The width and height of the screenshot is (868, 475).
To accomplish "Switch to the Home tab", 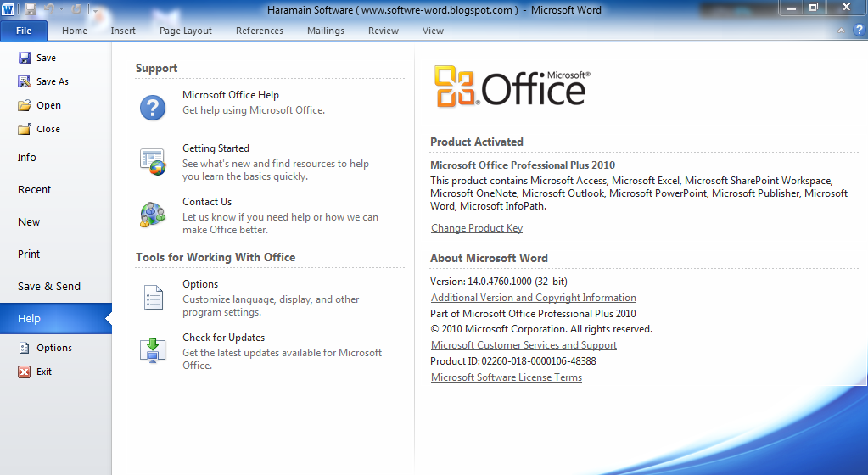I will pos(74,31).
